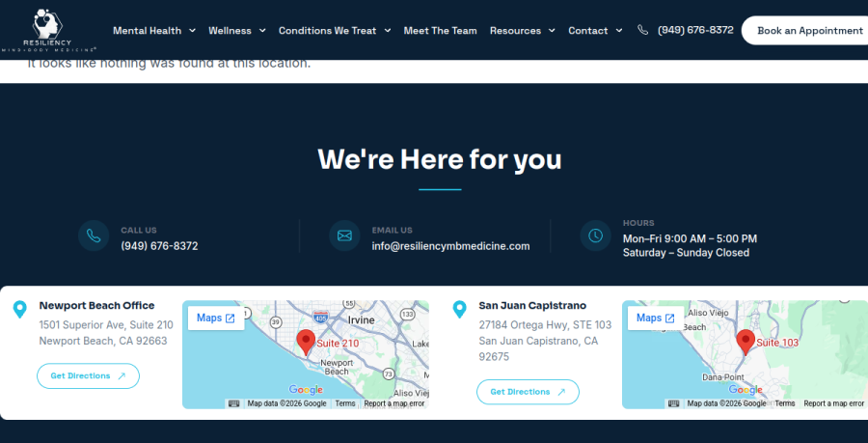The height and width of the screenshot is (443, 868).
Task: Go to Meet The Team page
Action: pos(440,31)
